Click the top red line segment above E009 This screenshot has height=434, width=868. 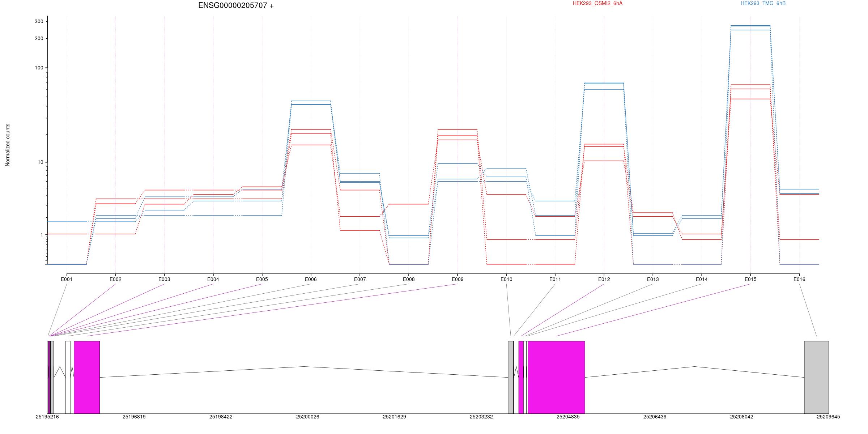[x=458, y=129]
